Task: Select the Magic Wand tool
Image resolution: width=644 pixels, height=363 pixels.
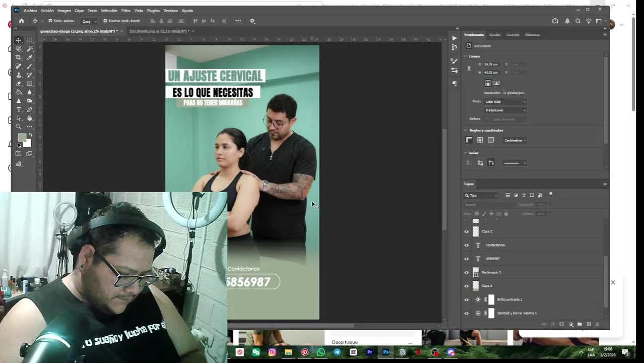Action: click(30, 49)
